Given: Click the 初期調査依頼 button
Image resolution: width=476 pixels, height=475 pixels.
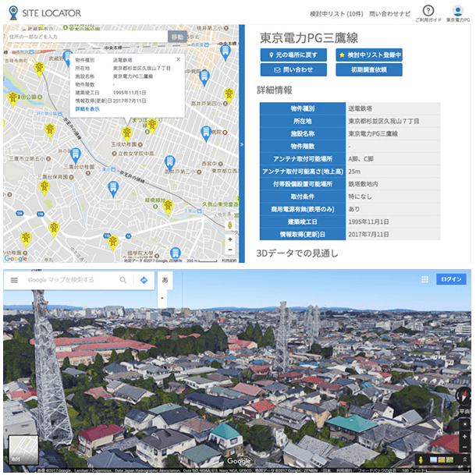Looking at the screenshot, I should tap(369, 69).
